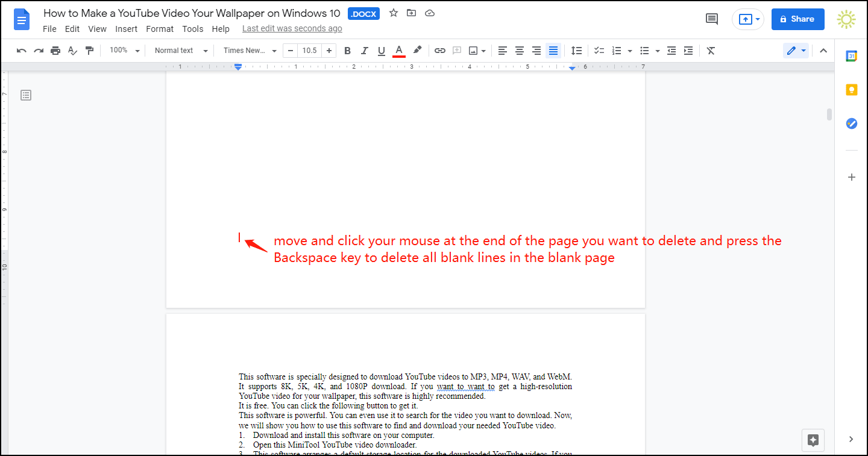This screenshot has width=868, height=456.
Task: Open version history via 'Last edit' link
Action: 292,28
